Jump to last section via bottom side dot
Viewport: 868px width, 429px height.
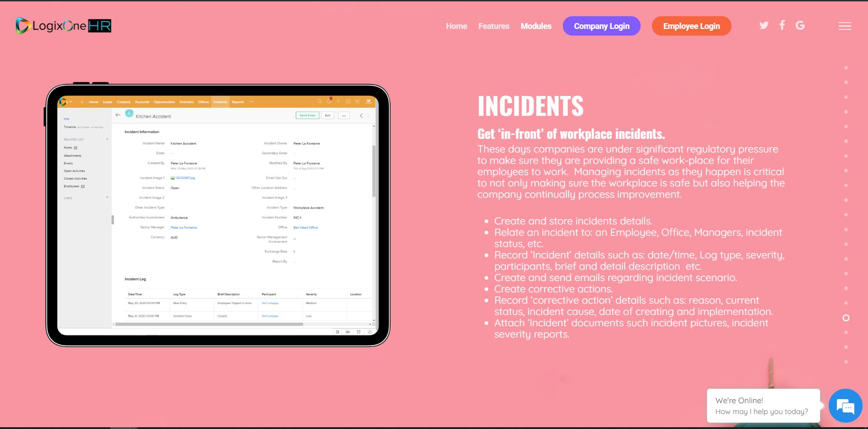[x=846, y=362]
